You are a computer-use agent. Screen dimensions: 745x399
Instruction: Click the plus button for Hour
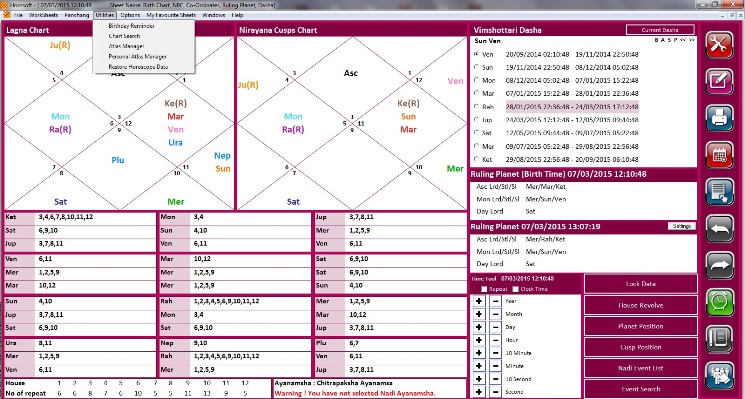479,340
